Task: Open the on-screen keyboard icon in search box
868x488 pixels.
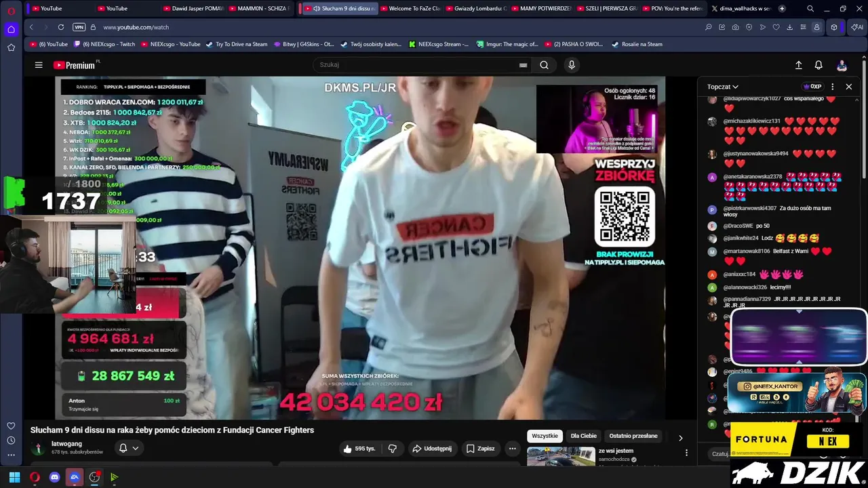Action: coord(523,65)
